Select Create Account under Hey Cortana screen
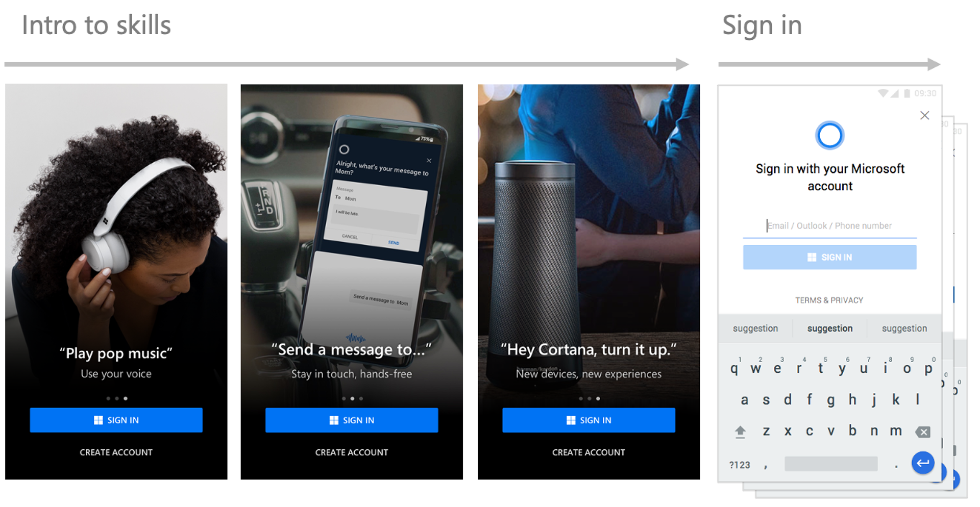The image size is (980, 507). coord(589,452)
